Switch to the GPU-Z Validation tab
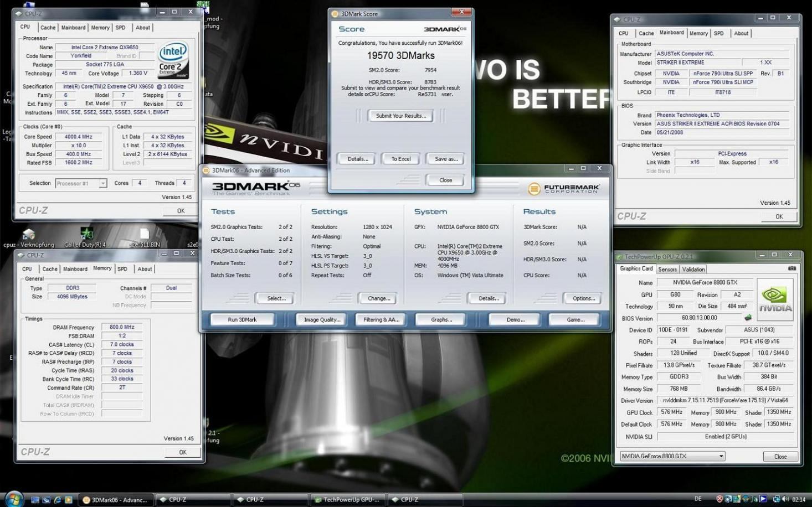The width and height of the screenshot is (812, 507). (x=693, y=270)
